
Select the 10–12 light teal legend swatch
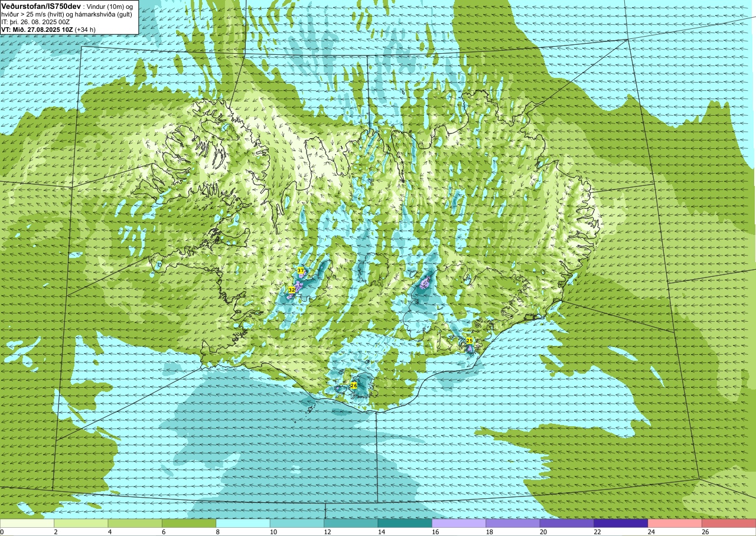[297, 524]
